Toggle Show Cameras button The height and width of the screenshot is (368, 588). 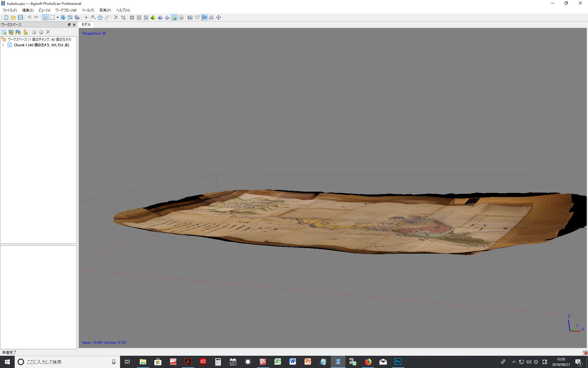190,17
